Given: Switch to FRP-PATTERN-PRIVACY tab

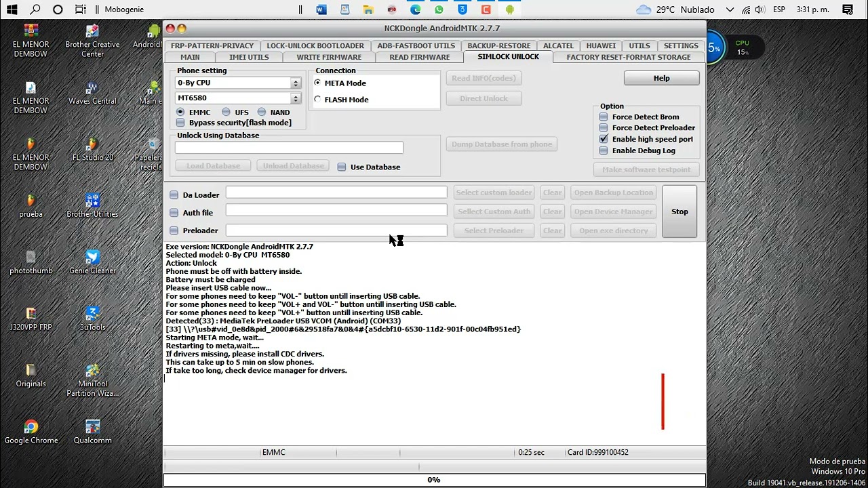Looking at the screenshot, I should click(212, 45).
